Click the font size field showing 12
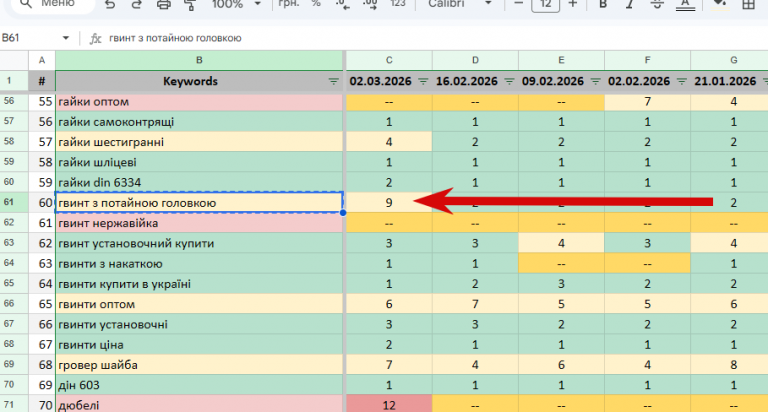The width and height of the screenshot is (768, 412). (x=546, y=5)
